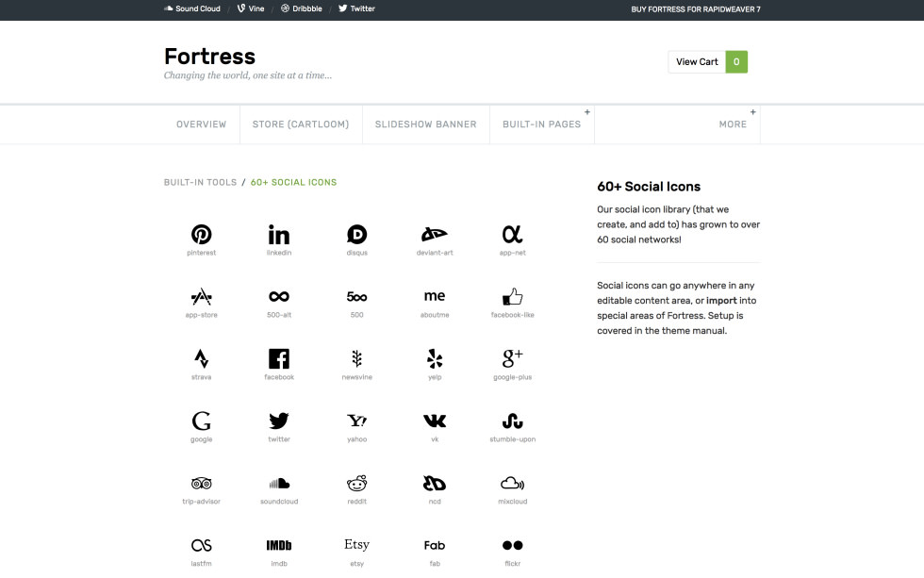Select the app-store icon
Viewport: 924px width, 578px height.
click(201, 296)
